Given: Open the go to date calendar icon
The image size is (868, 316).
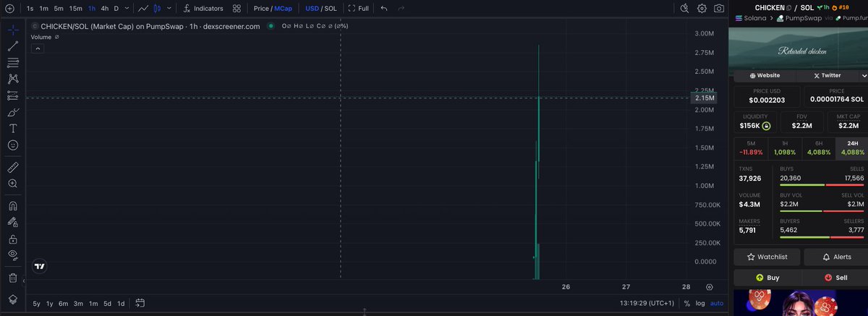Looking at the screenshot, I should coord(140,303).
